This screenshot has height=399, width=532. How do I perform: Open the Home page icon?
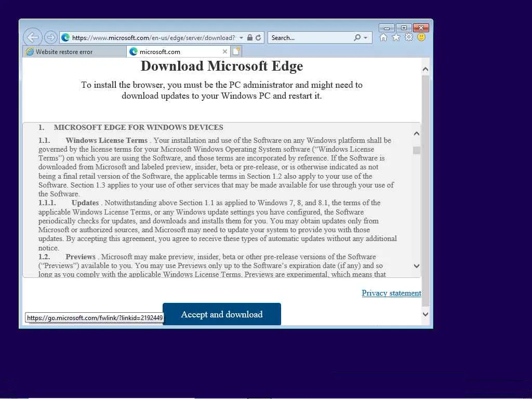[x=383, y=37]
